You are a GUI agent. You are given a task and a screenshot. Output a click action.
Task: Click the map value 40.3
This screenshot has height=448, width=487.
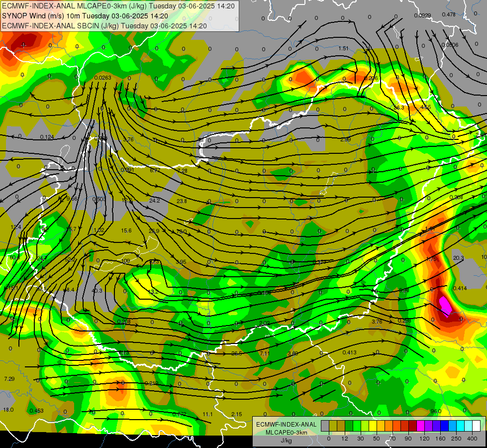[x=97, y=290]
